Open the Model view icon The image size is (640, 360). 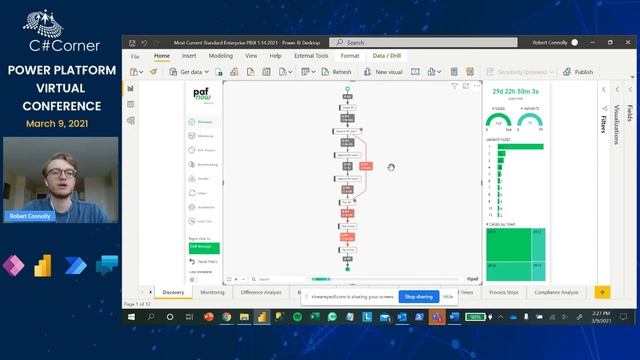point(131,120)
